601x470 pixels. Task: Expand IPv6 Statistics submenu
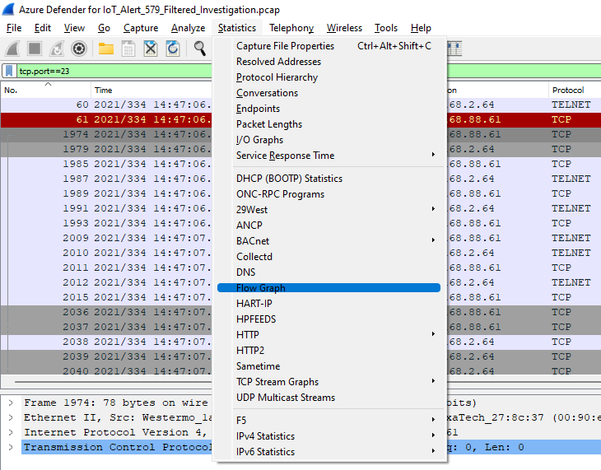tap(328, 452)
